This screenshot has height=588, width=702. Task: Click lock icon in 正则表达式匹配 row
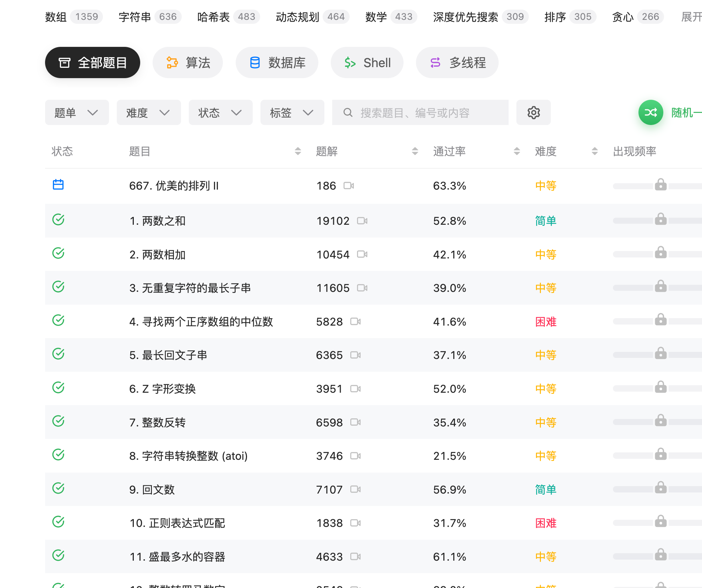(x=660, y=521)
